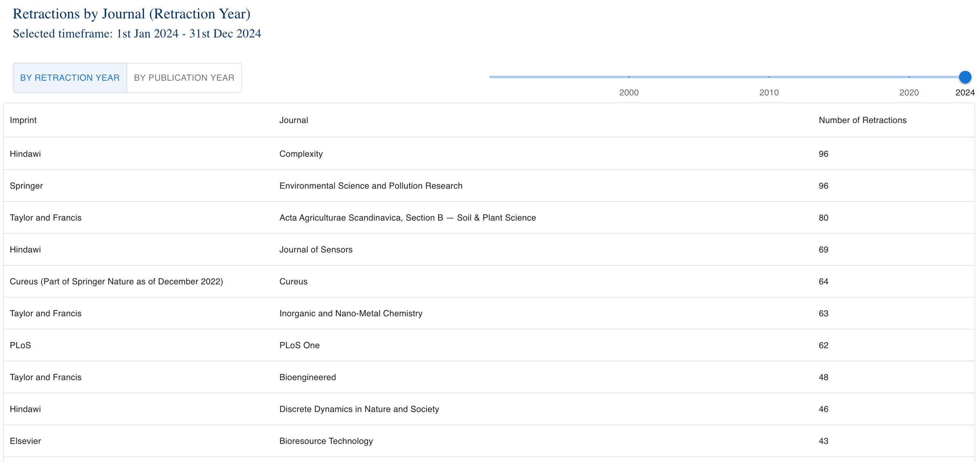Select the PLoS One journal cell

tap(299, 345)
